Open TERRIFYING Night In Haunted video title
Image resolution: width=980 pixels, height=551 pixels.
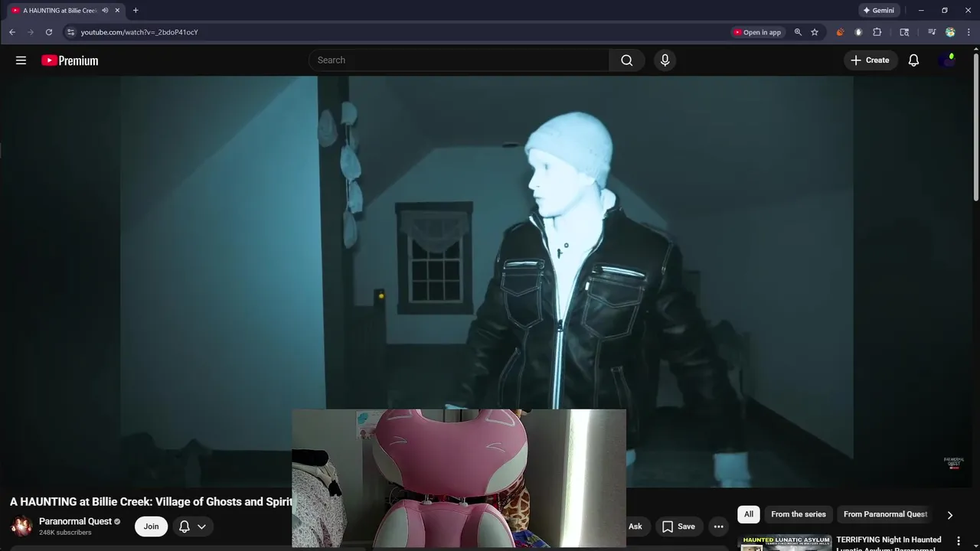[x=889, y=543]
